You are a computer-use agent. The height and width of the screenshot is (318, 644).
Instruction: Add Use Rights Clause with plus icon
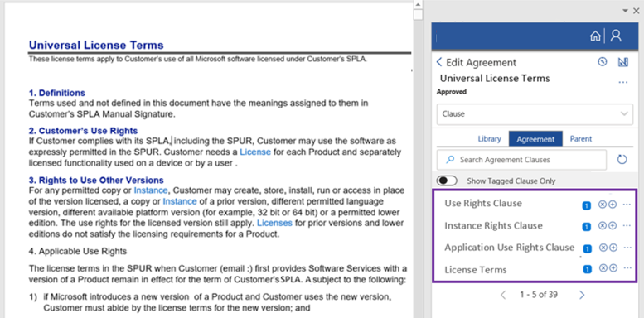(x=613, y=204)
